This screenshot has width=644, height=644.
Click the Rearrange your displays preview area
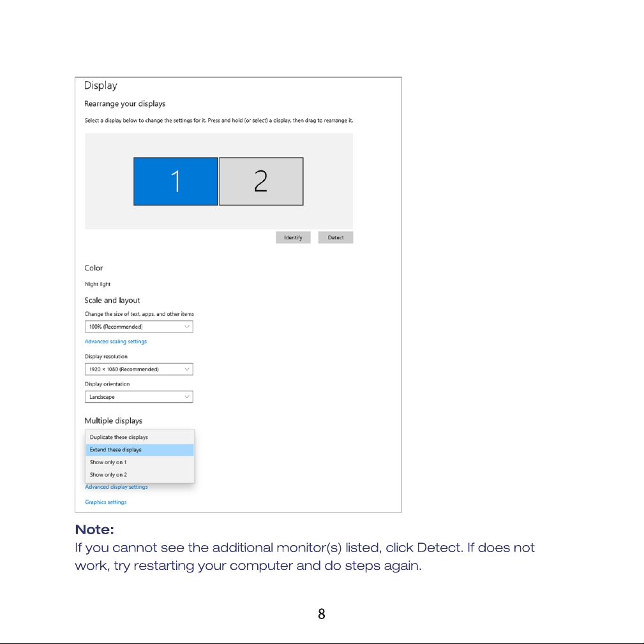click(219, 181)
